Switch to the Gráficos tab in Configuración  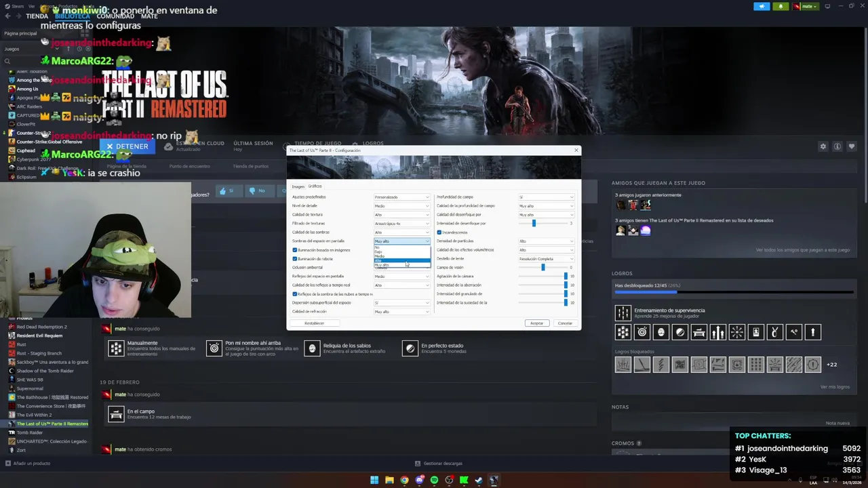point(315,186)
